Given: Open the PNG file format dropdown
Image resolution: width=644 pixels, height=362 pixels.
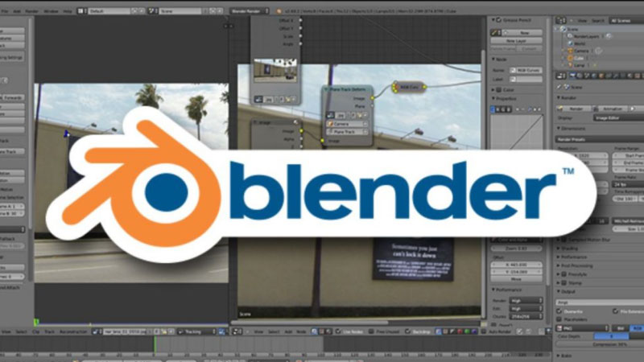Looking at the screenshot, I should tap(580, 328).
